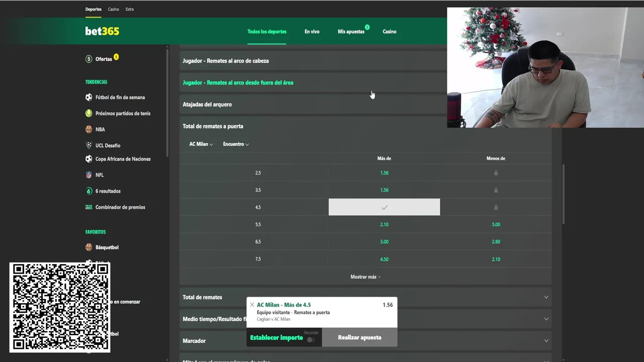Open UCL Desafío sidebar link
This screenshot has width=644, height=362.
[108, 145]
